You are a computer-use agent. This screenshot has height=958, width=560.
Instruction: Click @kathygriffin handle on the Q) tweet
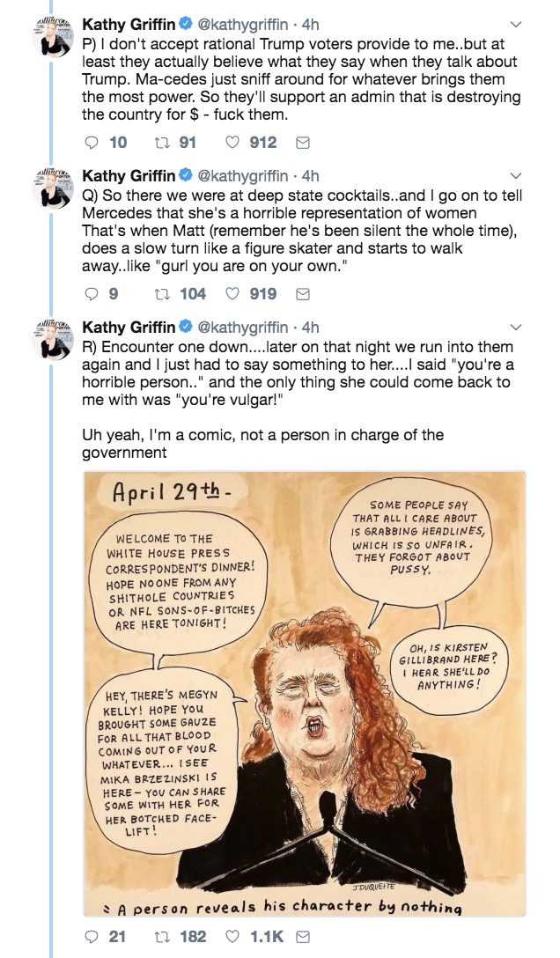tap(242, 176)
